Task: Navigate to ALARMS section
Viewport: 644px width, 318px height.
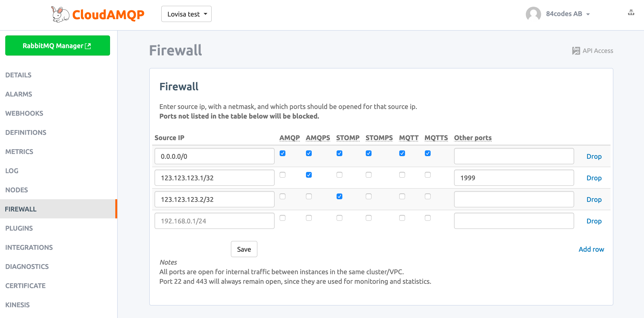Action: click(19, 94)
